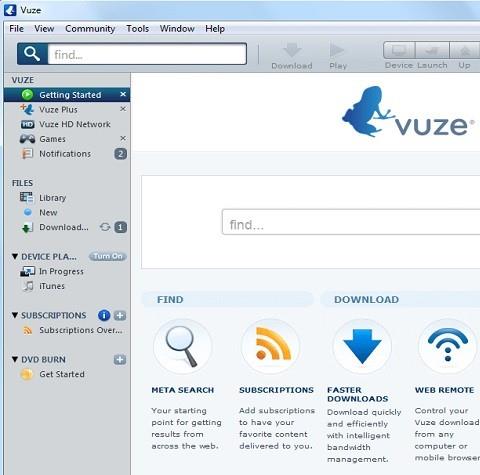Click the New blue dot icon
Screen dimensions: 480x475
click(x=28, y=212)
